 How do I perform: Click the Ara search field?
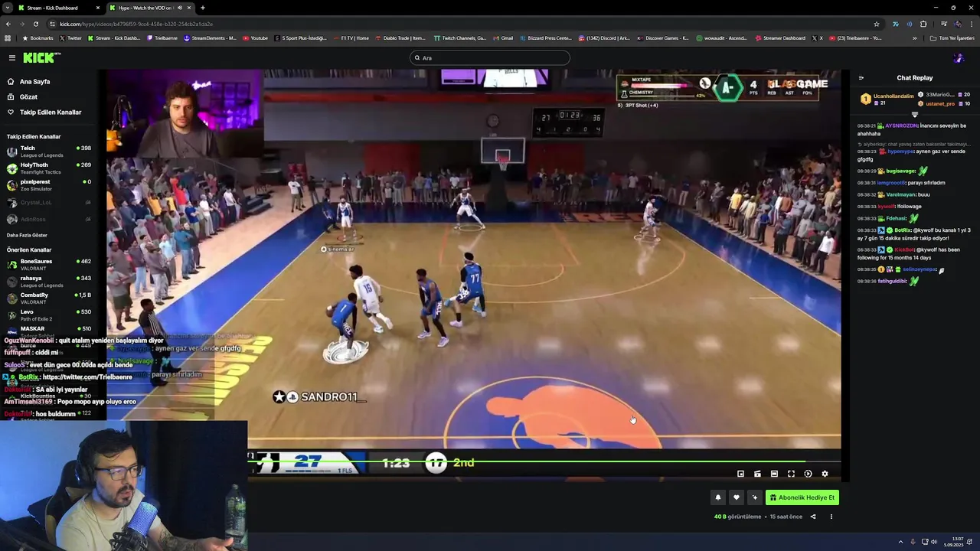pyautogui.click(x=490, y=57)
